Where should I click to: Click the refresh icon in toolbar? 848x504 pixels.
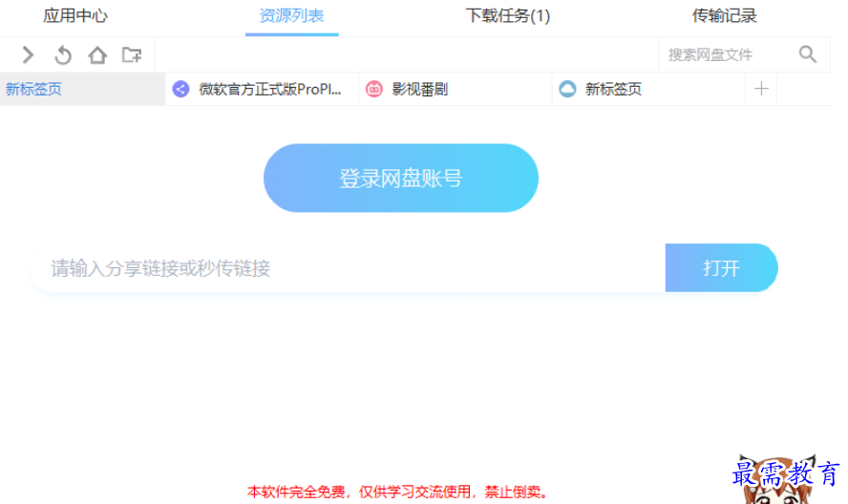coord(63,54)
